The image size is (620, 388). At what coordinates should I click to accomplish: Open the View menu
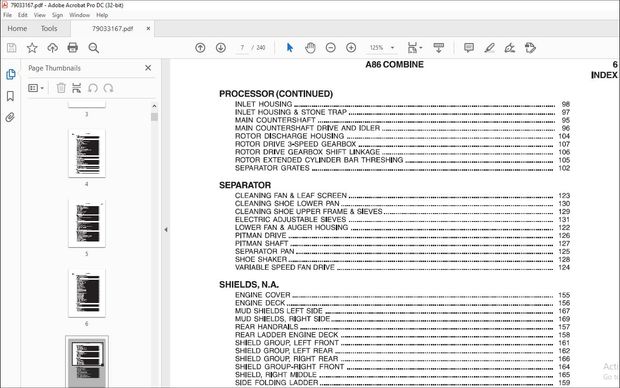click(x=40, y=15)
